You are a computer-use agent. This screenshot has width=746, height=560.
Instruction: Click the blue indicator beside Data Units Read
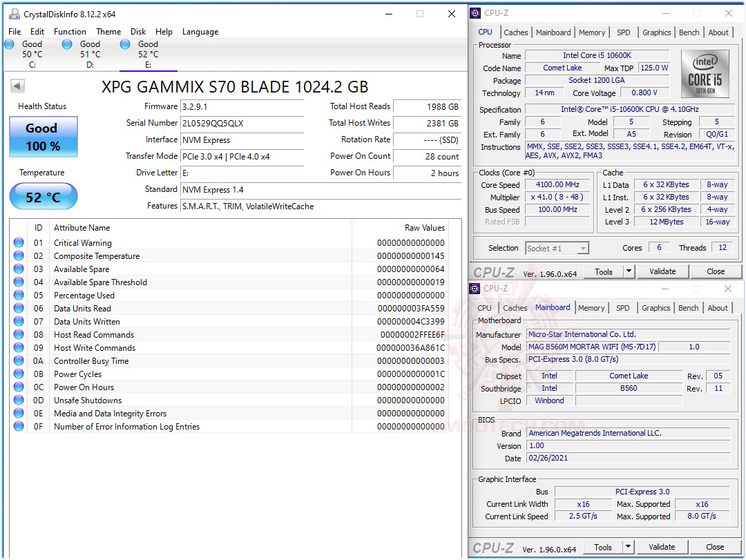(x=19, y=308)
